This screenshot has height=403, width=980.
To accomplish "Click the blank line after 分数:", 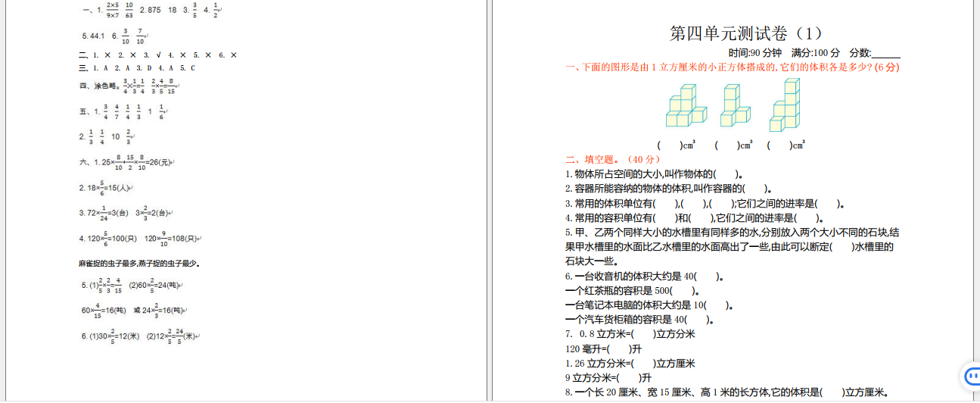I will [x=885, y=53].
